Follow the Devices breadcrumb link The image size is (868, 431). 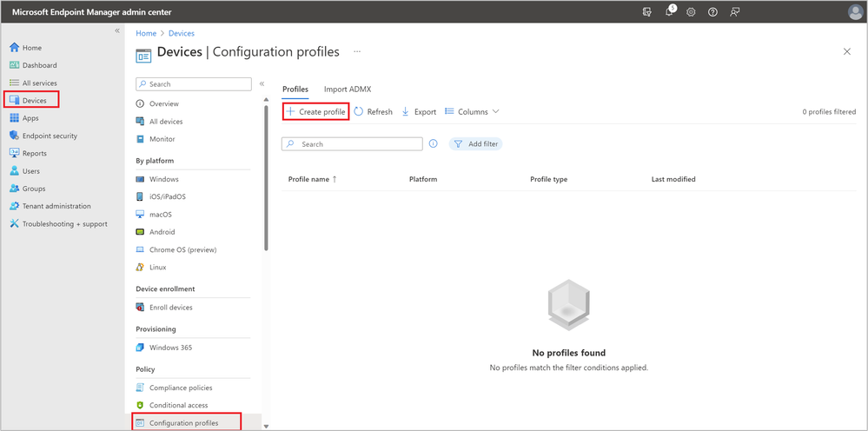coord(182,33)
